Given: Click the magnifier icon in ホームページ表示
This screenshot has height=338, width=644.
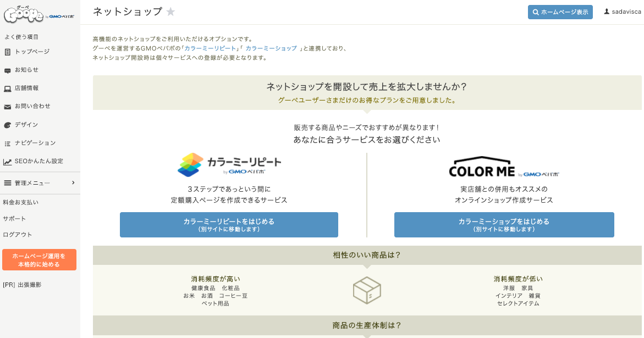Looking at the screenshot, I should point(536,12).
